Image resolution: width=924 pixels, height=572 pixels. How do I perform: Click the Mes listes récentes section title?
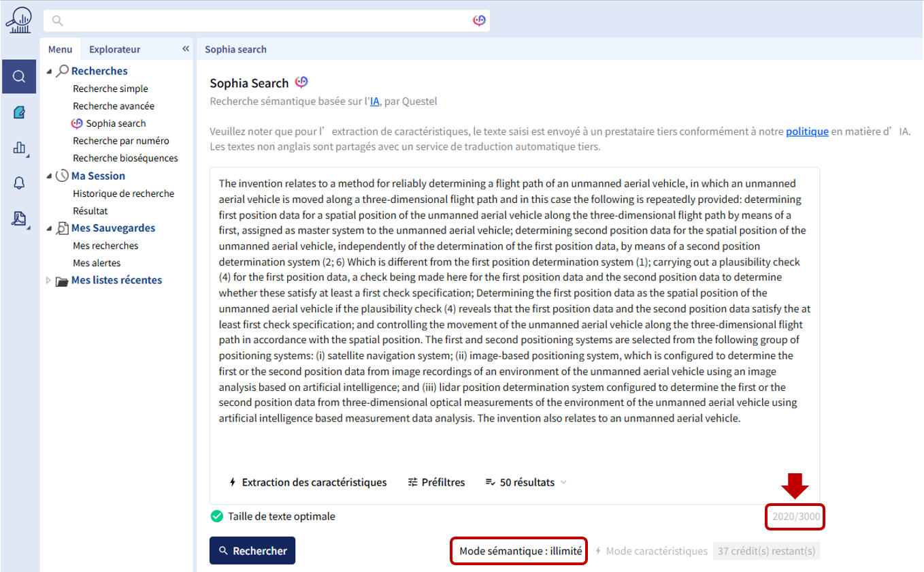pyautogui.click(x=116, y=281)
